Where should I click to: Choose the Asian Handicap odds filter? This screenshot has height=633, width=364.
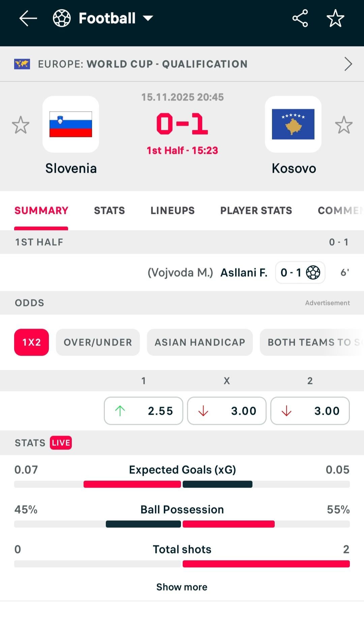click(x=200, y=342)
